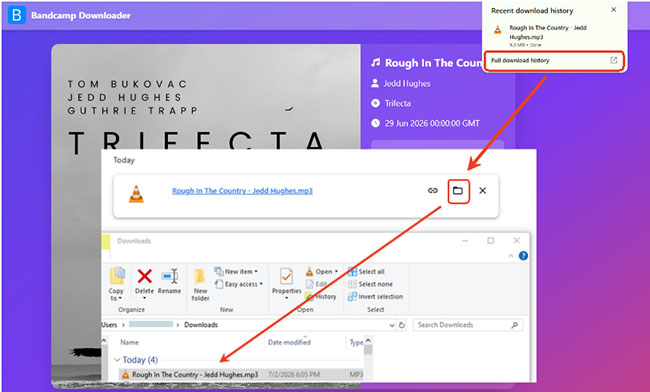Click the show in folder icon

458,191
